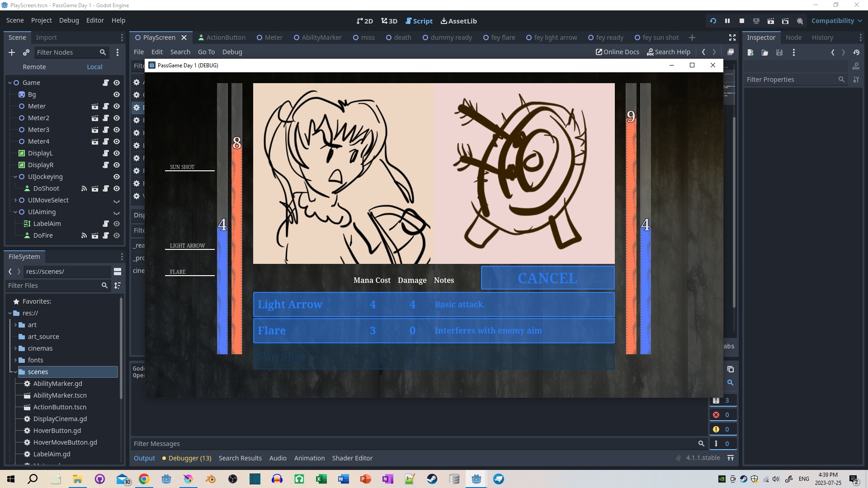The height and width of the screenshot is (488, 868).
Task: Select the Instantiate Child Scene link icon
Action: [26, 52]
